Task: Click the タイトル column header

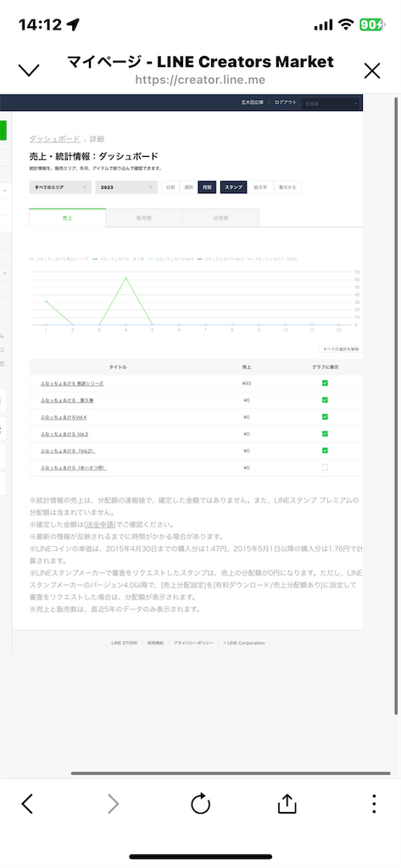Action: [x=118, y=366]
